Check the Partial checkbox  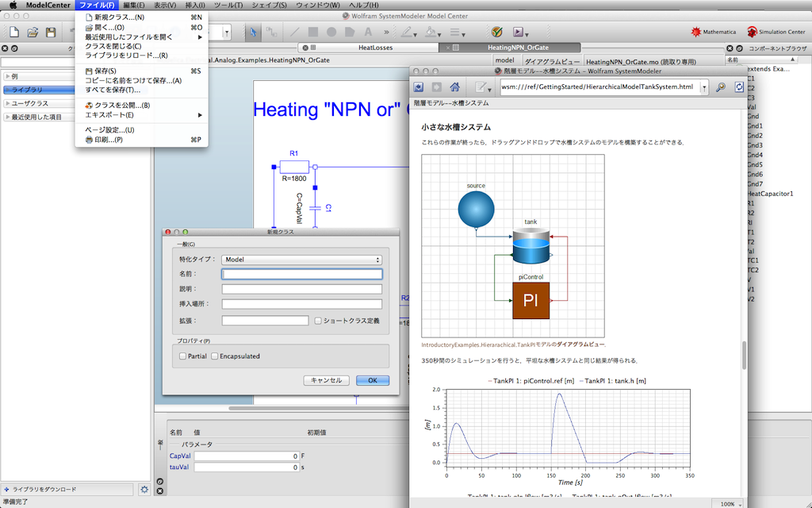[x=182, y=356]
